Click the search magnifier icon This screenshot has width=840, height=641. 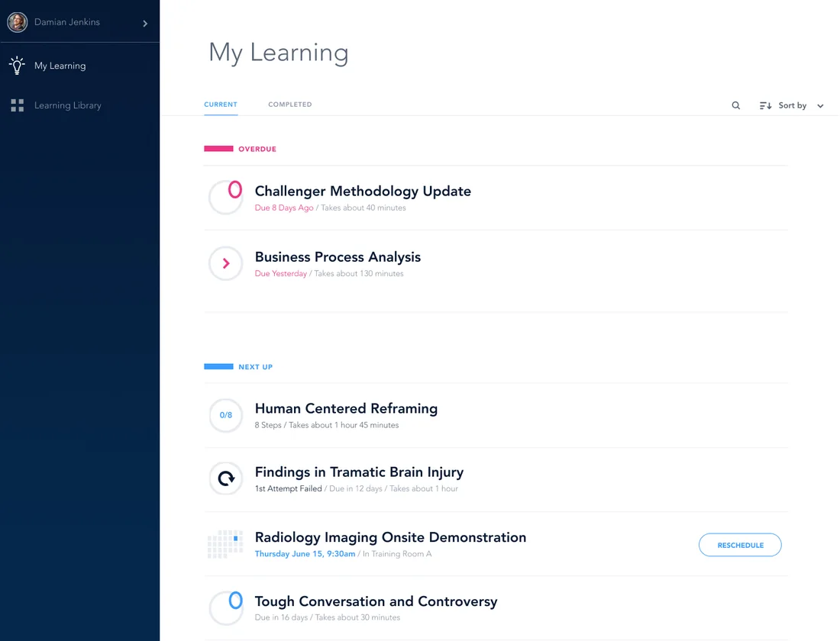coord(736,105)
